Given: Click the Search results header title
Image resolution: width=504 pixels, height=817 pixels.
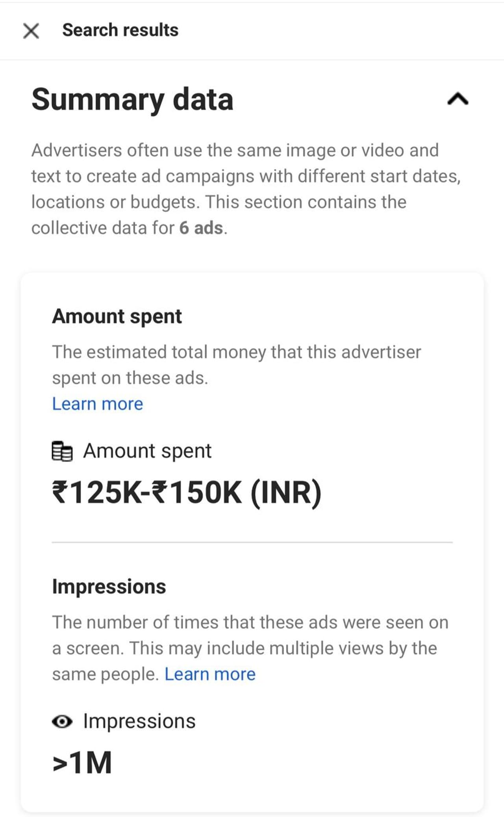Looking at the screenshot, I should (x=120, y=30).
